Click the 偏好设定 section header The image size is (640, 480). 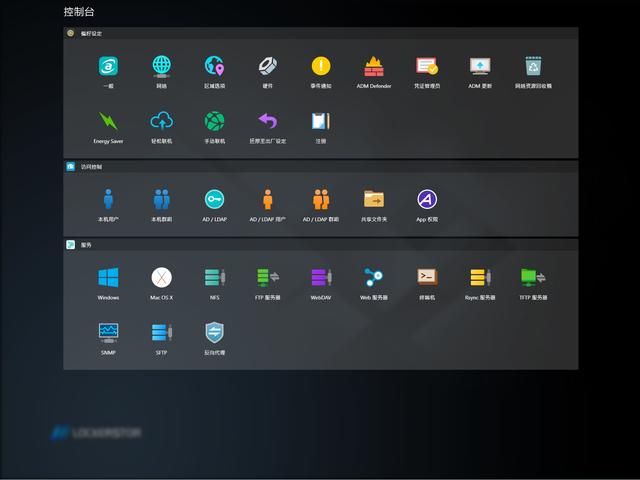91,33
